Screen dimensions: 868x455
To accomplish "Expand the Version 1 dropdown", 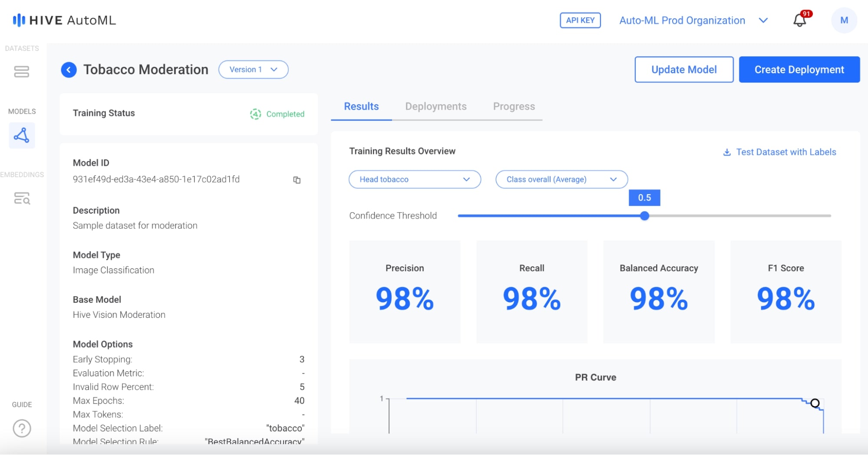I will point(253,69).
